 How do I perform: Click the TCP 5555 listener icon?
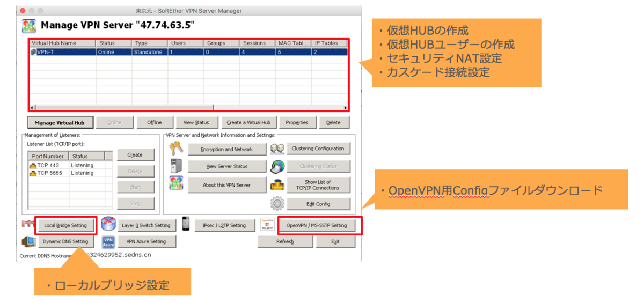coord(33,173)
